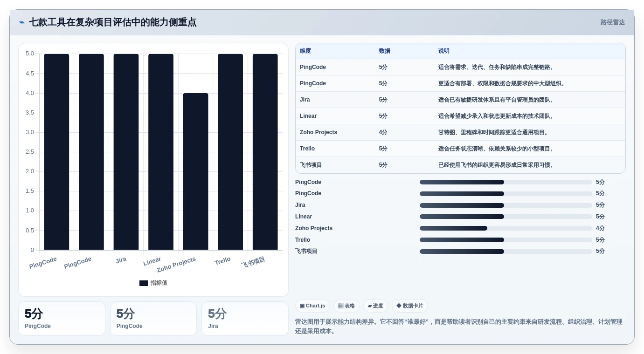Toggle the 指标值 legend swatch
This screenshot has height=354, width=644.
(x=144, y=283)
